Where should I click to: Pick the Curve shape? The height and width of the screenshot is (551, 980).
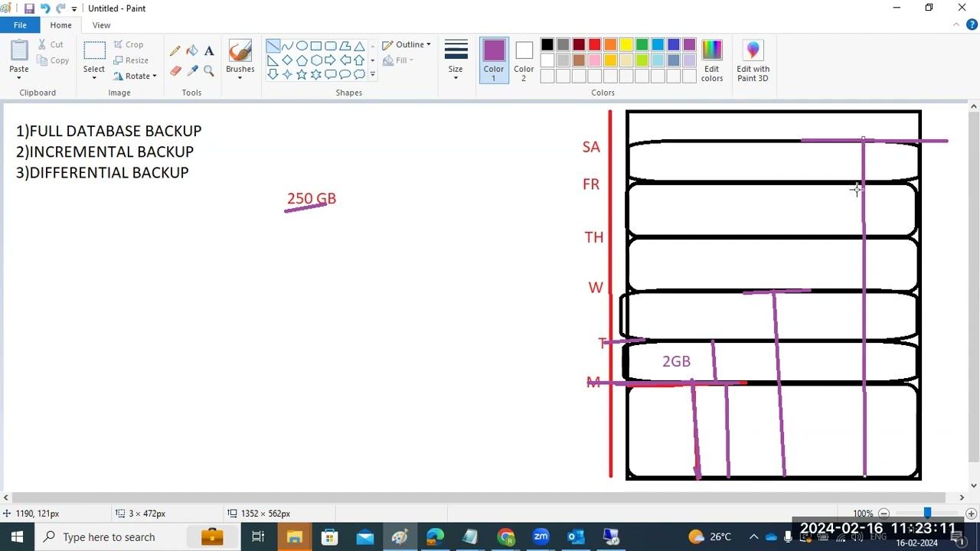click(287, 46)
